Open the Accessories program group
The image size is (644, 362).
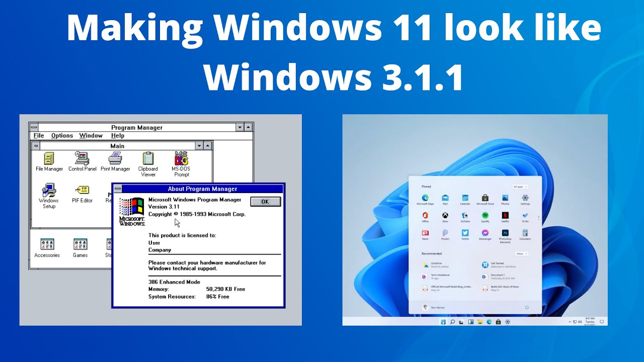47,248
